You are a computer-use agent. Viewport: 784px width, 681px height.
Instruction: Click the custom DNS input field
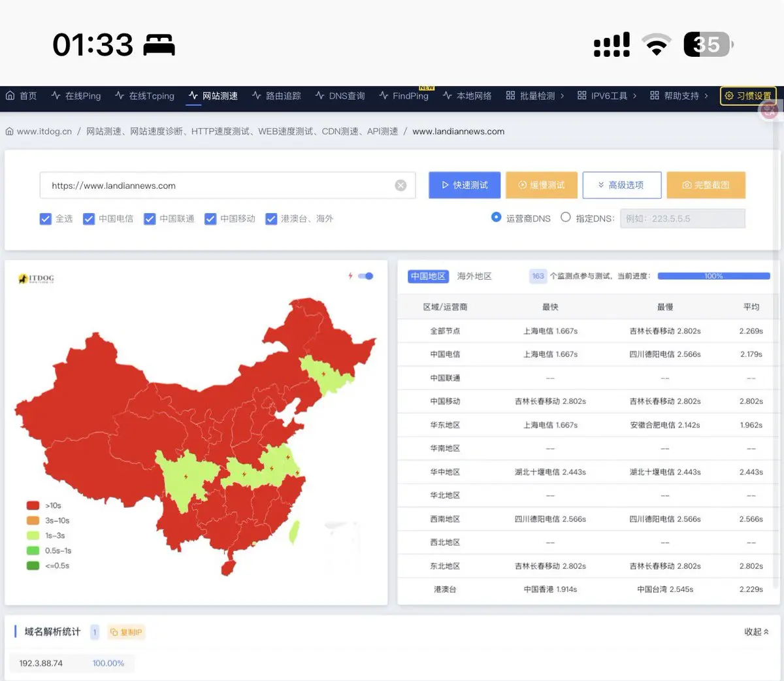683,218
